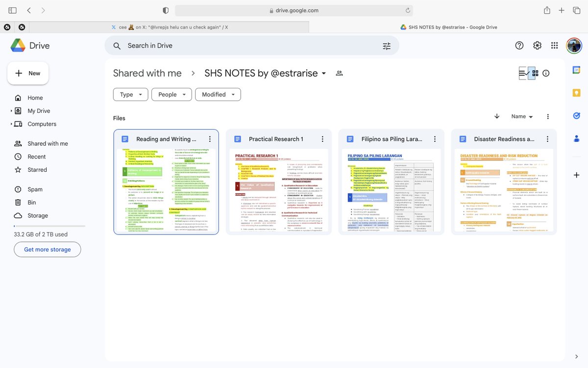
Task: Open the Google account avatar
Action: (x=574, y=46)
